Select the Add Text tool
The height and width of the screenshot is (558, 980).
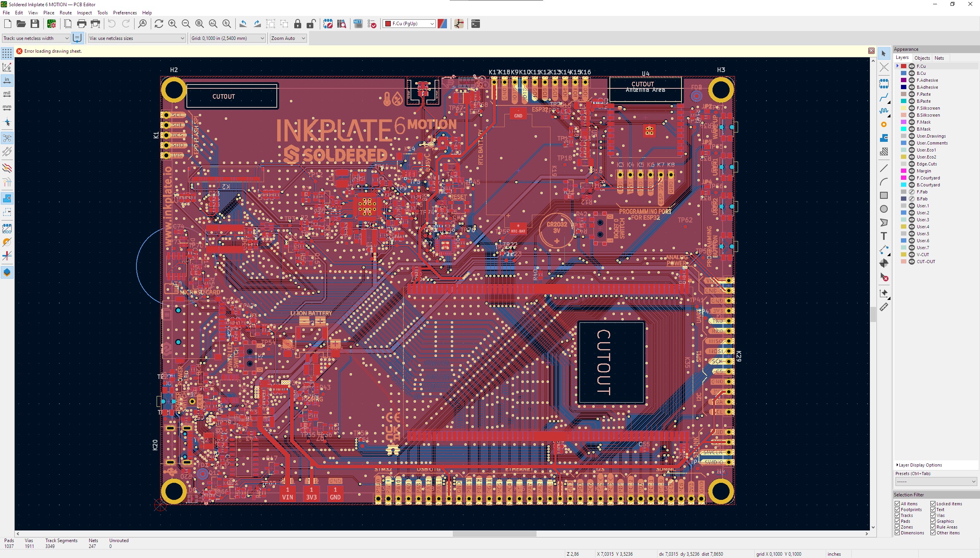(883, 236)
